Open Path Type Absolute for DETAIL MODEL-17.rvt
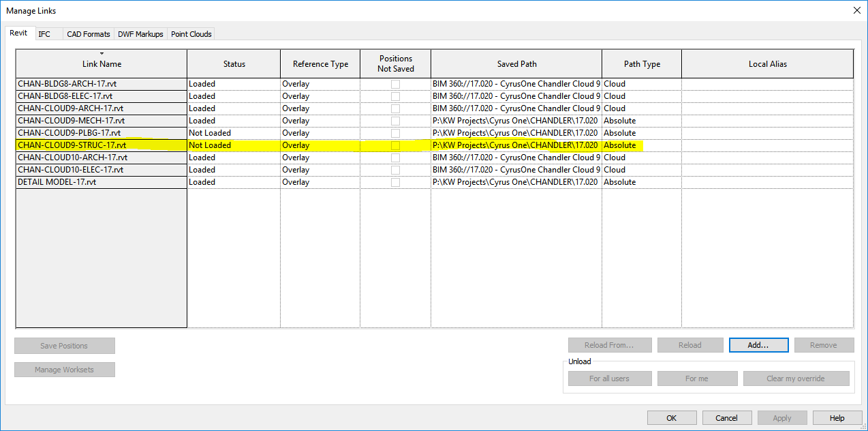This screenshot has height=431, width=868. (x=642, y=182)
